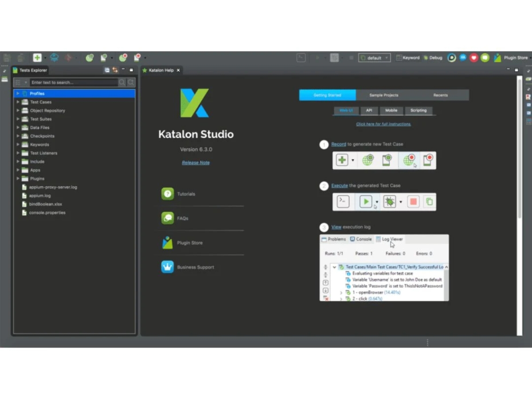Select the API sub-tab
532x399 pixels.
369,110
